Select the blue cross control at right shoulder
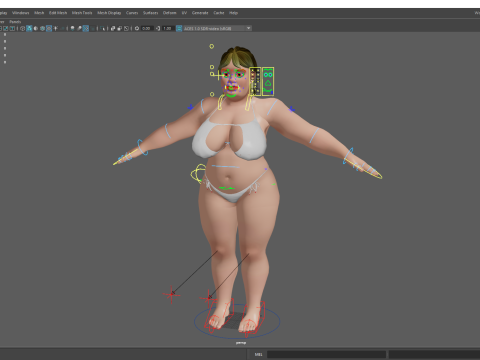The height and width of the screenshot is (360, 480). (292, 109)
